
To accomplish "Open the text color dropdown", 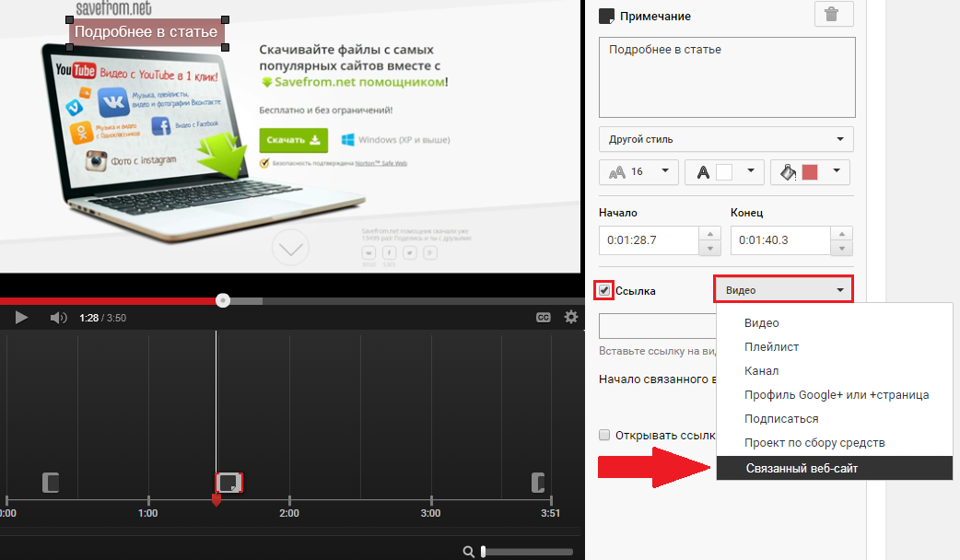I will [724, 172].
